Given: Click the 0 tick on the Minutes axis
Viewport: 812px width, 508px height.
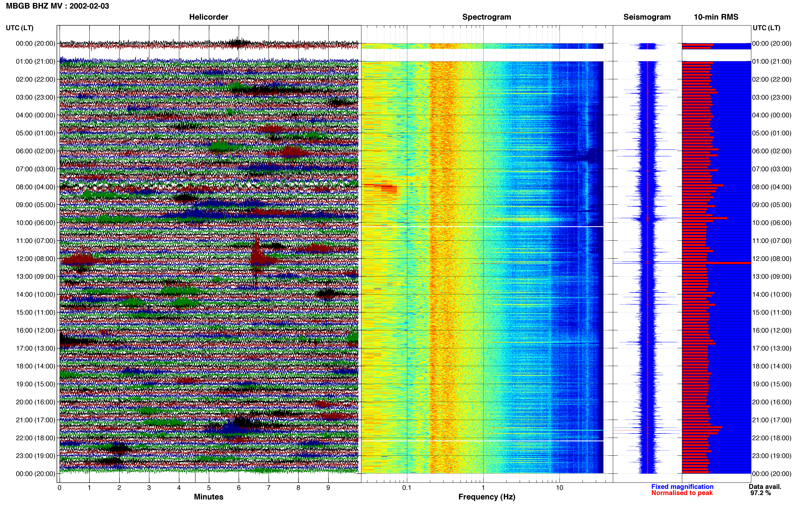Looking at the screenshot, I should point(59,488).
